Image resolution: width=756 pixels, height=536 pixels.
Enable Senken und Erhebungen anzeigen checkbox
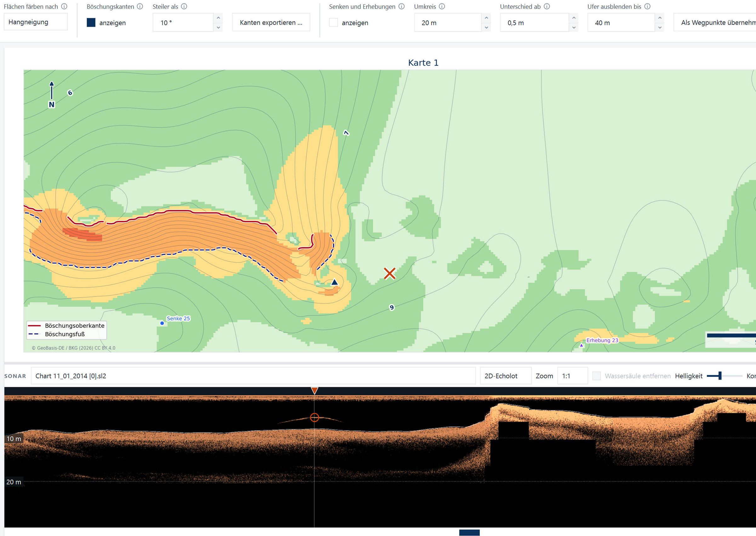(334, 22)
